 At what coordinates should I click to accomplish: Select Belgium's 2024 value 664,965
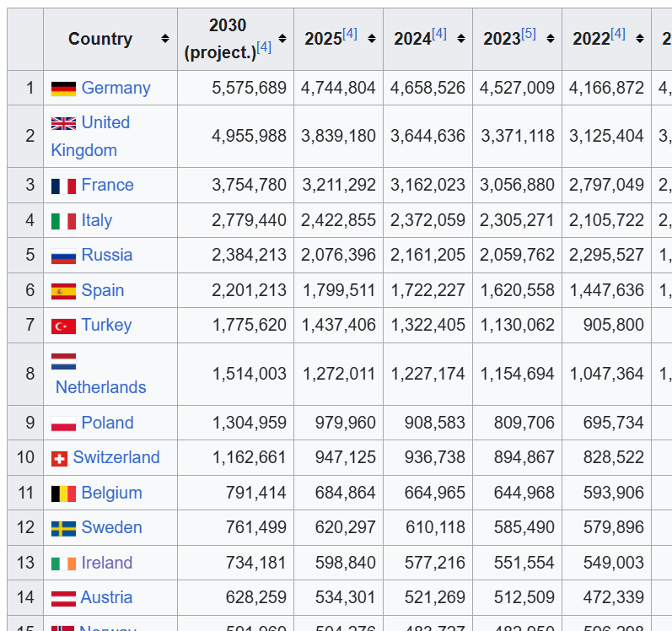435,493
